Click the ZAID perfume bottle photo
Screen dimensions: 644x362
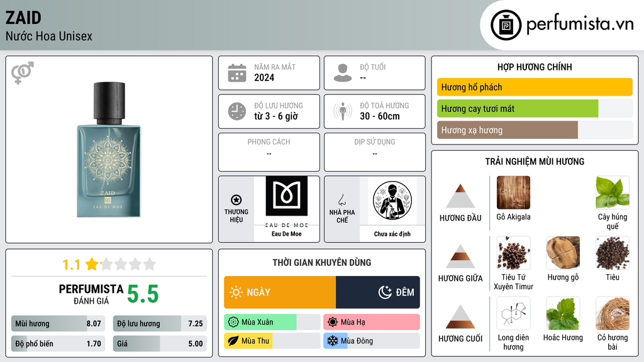[x=109, y=150]
